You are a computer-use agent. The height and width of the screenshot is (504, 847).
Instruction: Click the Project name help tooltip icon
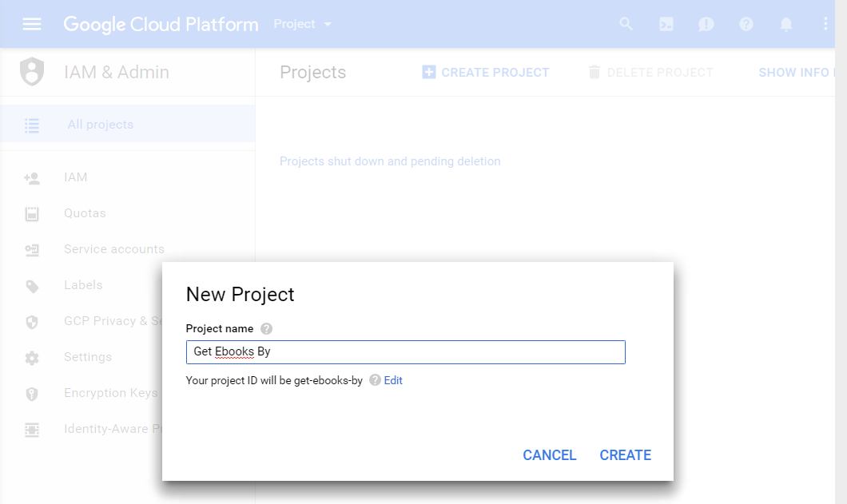266,328
